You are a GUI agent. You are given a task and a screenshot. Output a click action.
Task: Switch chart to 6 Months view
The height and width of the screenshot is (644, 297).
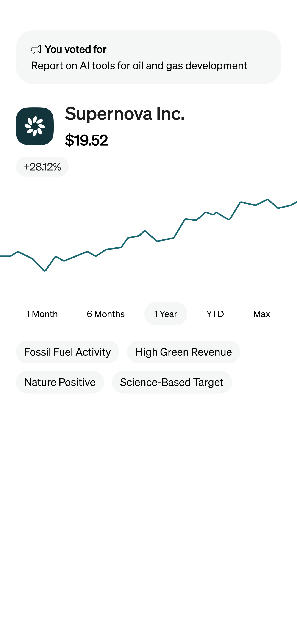pos(105,314)
